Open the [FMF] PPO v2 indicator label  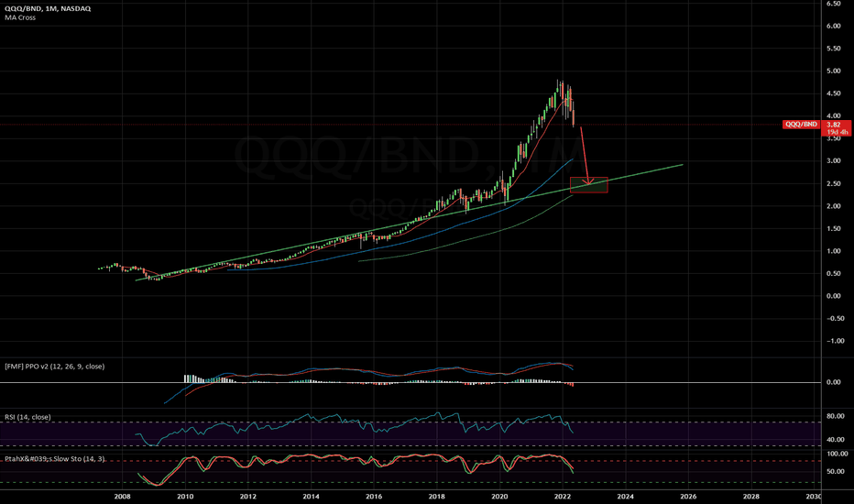pos(54,367)
